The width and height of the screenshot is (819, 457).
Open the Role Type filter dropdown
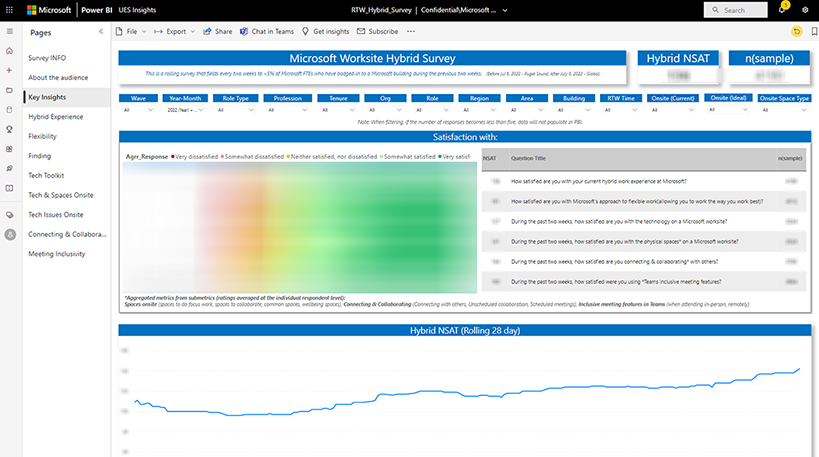(x=236, y=110)
